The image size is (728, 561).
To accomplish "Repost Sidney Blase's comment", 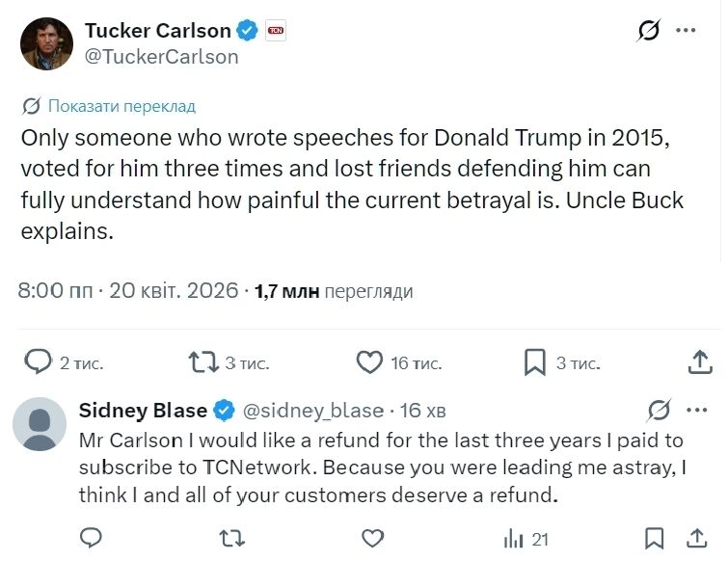I will pos(231,537).
